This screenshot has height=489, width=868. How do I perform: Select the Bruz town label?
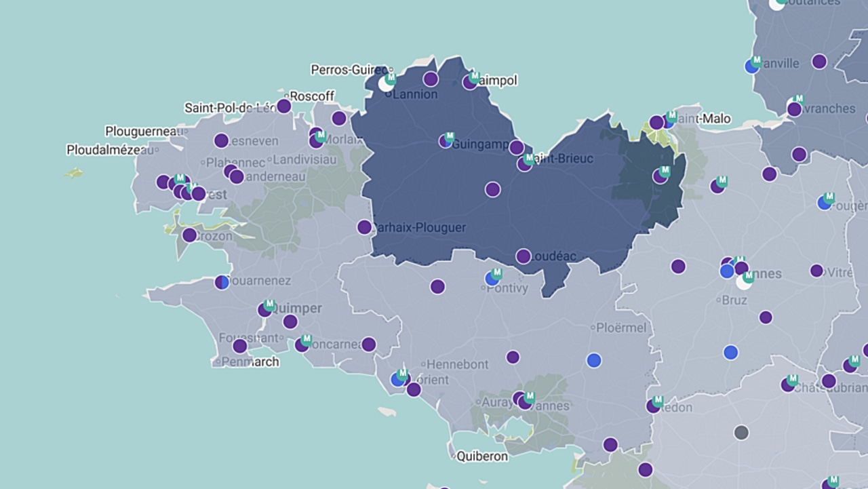tap(734, 300)
